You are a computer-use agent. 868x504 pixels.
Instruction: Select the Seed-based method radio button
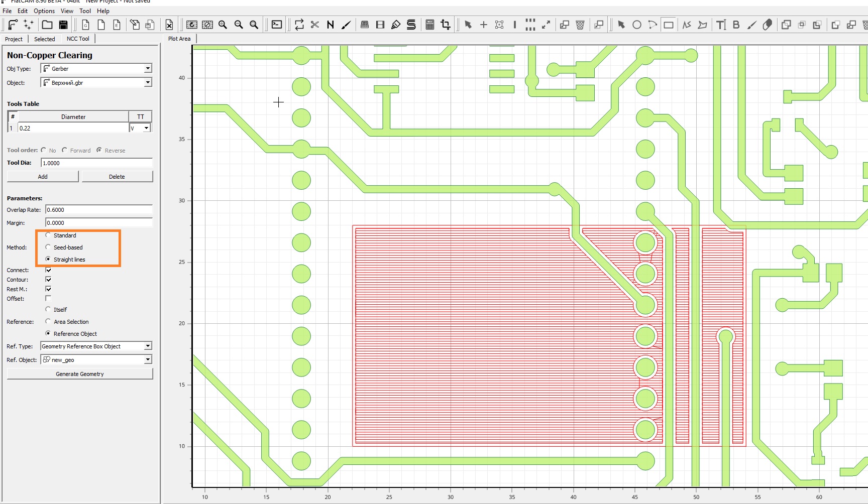point(48,247)
